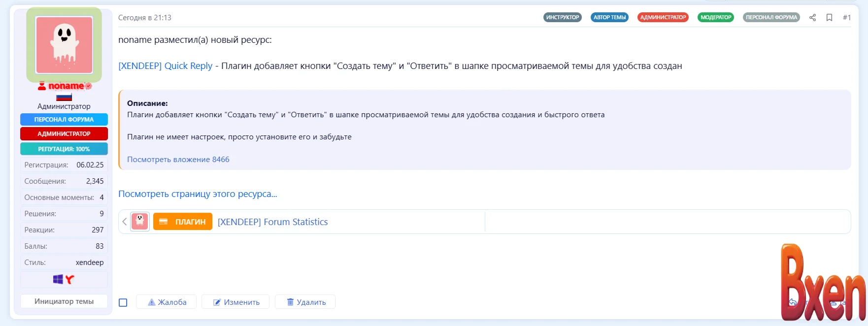Bookmark this post with the bookmark icon
The width and height of the screenshot is (868, 326).
(x=829, y=17)
